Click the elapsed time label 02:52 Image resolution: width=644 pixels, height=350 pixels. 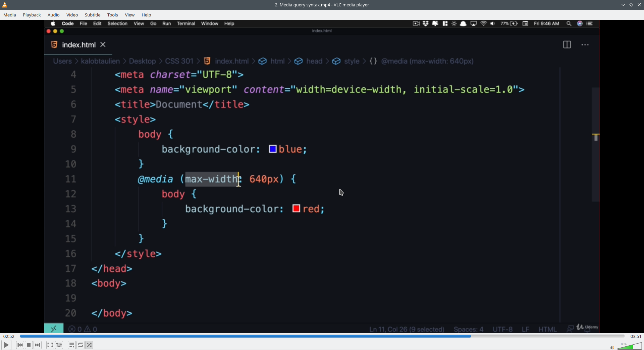9,336
